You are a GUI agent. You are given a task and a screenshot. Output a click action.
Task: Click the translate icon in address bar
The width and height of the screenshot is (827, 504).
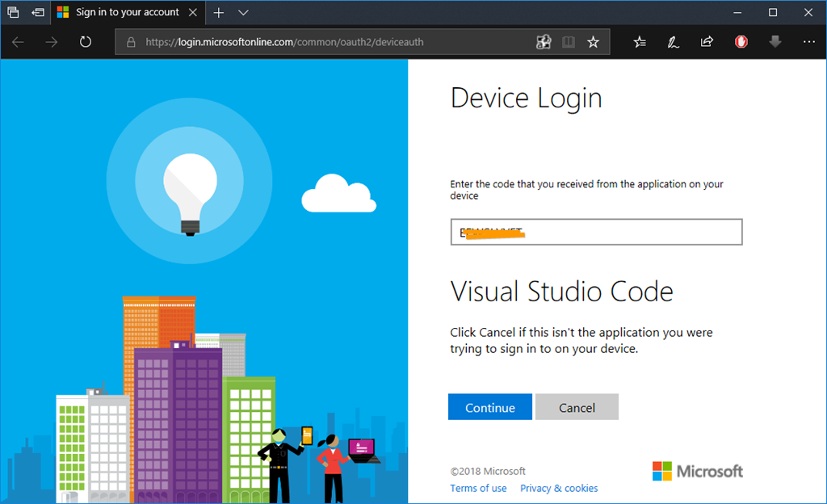tap(544, 42)
